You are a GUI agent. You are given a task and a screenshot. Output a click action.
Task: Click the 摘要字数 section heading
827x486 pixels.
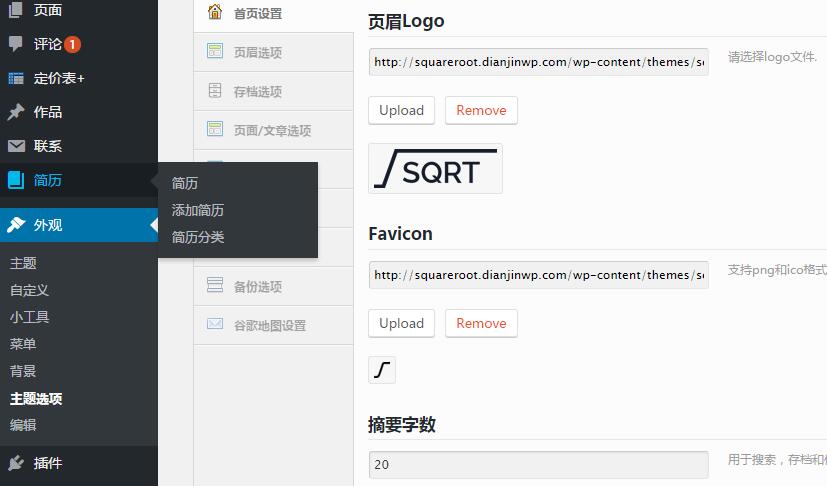[402, 424]
